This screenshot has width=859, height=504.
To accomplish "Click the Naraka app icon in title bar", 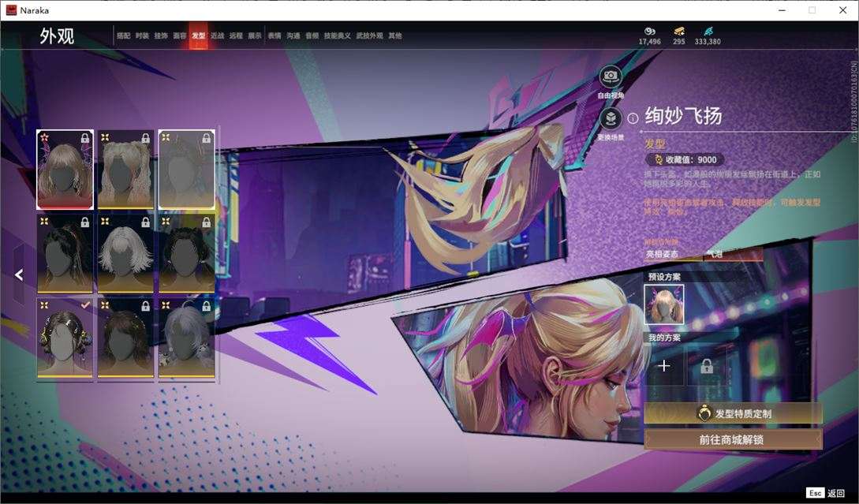I will click(11, 10).
